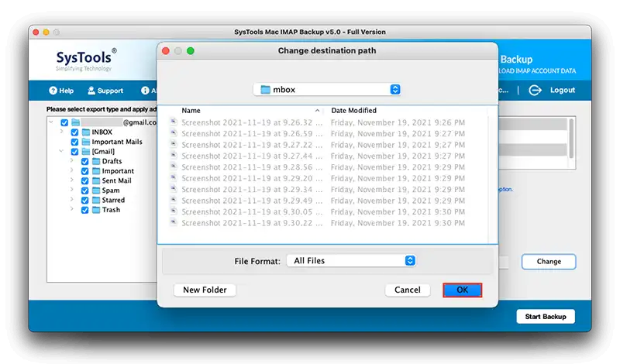Expand the Trash tree node
This screenshot has width=620, height=364.
tap(71, 209)
